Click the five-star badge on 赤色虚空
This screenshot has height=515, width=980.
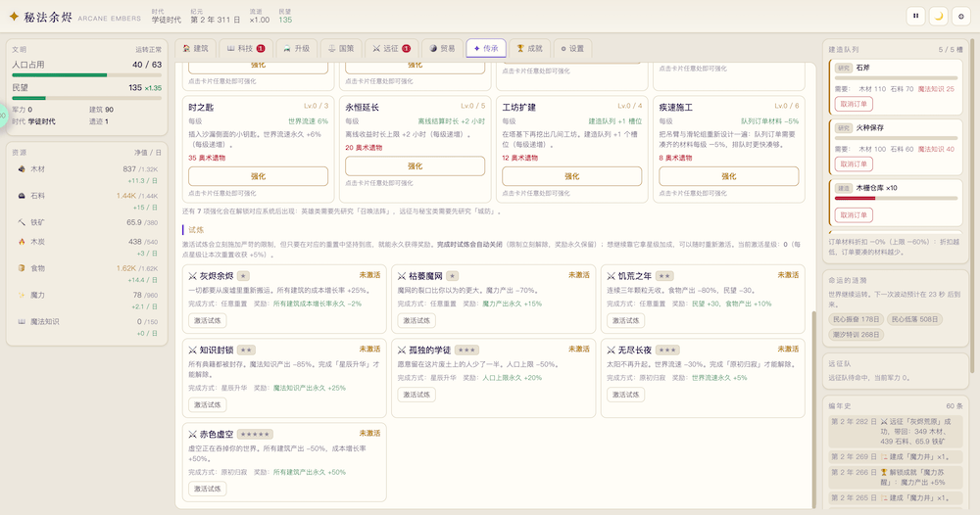(x=255, y=435)
